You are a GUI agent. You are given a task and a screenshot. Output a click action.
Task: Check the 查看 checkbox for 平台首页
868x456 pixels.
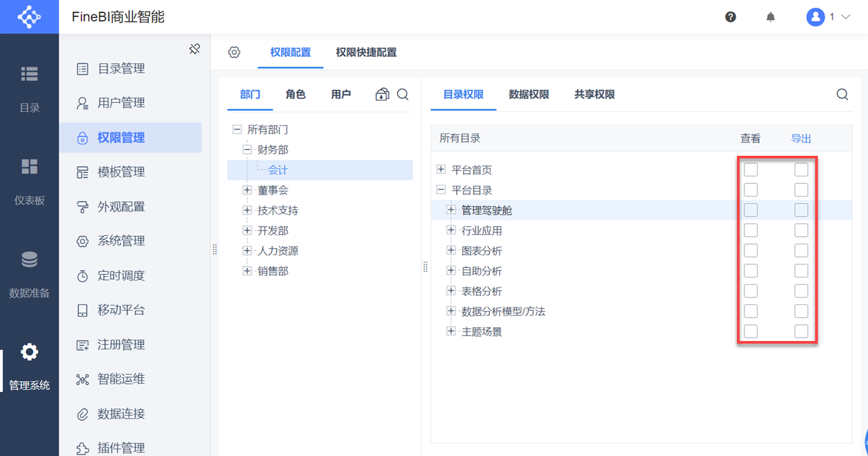pyautogui.click(x=750, y=169)
